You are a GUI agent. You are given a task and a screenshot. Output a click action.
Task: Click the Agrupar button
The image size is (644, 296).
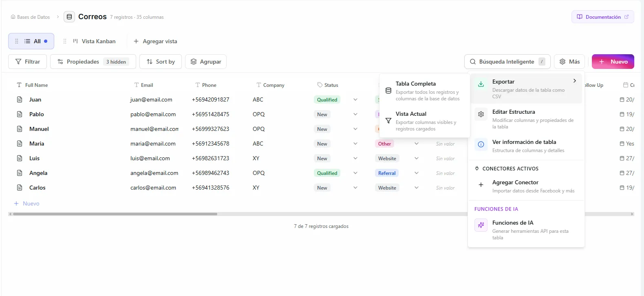206,62
